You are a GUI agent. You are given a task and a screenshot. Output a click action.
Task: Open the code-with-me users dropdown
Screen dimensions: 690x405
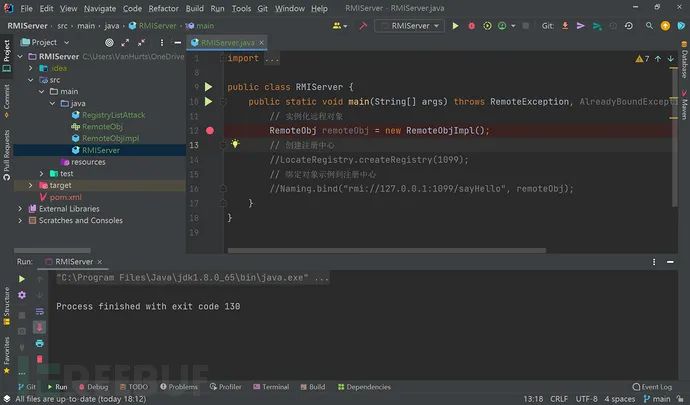click(x=340, y=26)
